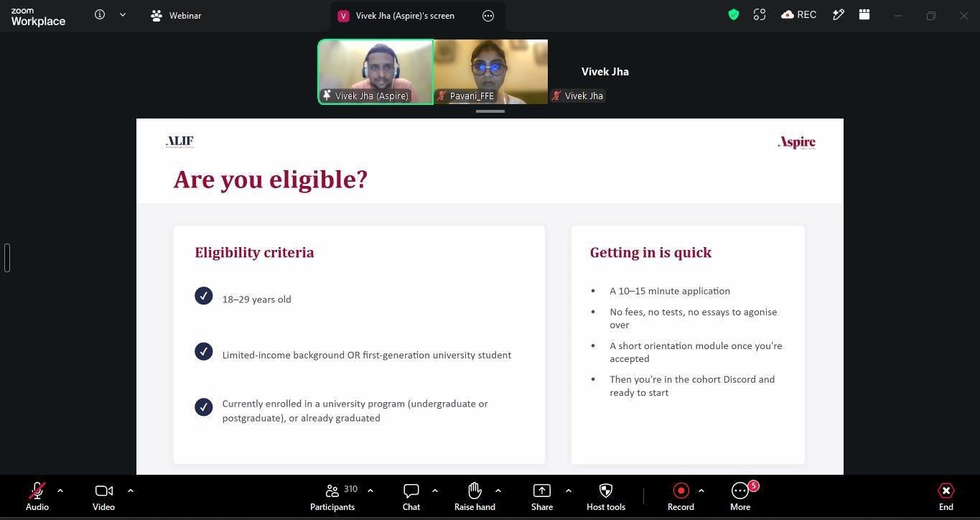Open video options arrow beside Video
Image resolution: width=980 pixels, height=520 pixels.
tap(131, 491)
